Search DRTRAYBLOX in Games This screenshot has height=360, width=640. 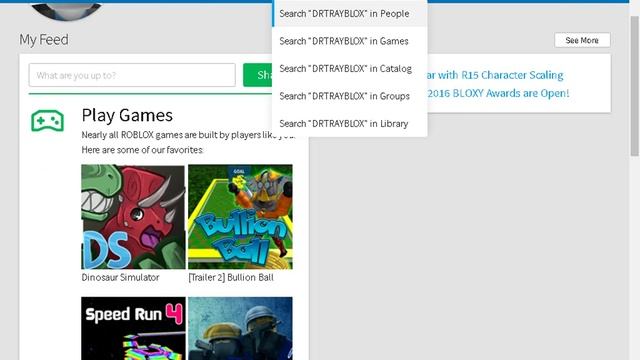coord(350,41)
